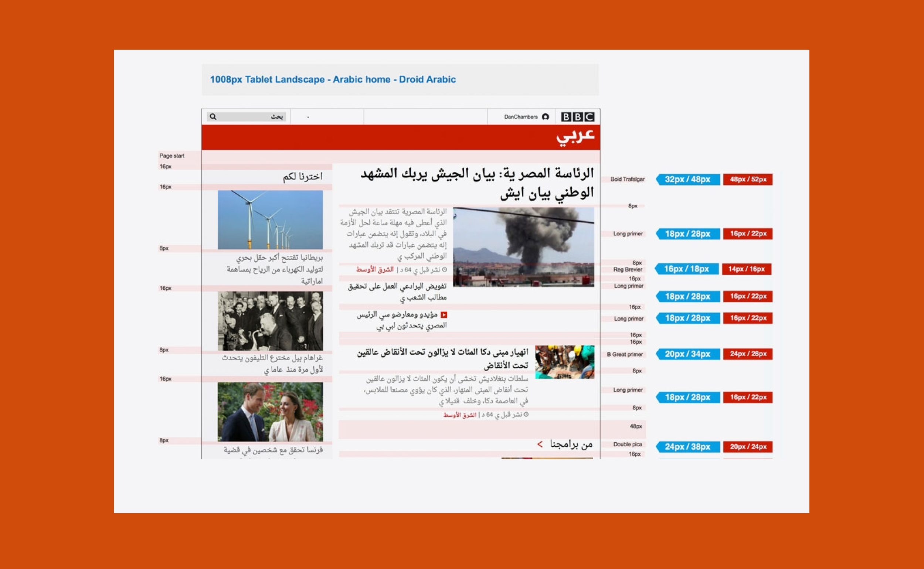The width and height of the screenshot is (924, 569).
Task: Click the عربي title in red banner
Action: (x=575, y=136)
